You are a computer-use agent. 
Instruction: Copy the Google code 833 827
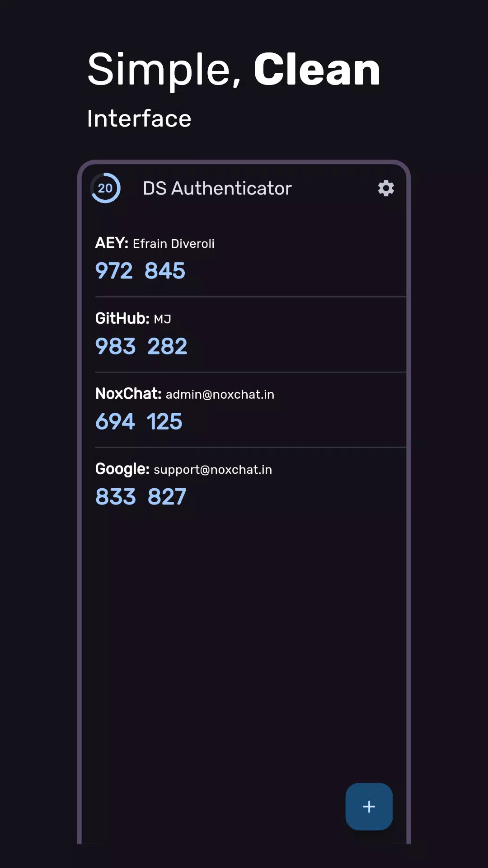pyautogui.click(x=141, y=497)
